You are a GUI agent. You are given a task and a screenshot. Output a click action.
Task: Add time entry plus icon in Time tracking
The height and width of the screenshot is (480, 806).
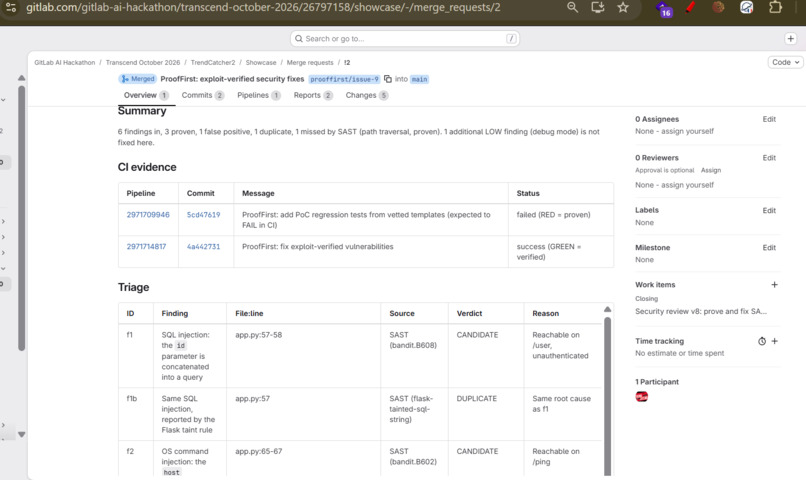[x=775, y=341]
